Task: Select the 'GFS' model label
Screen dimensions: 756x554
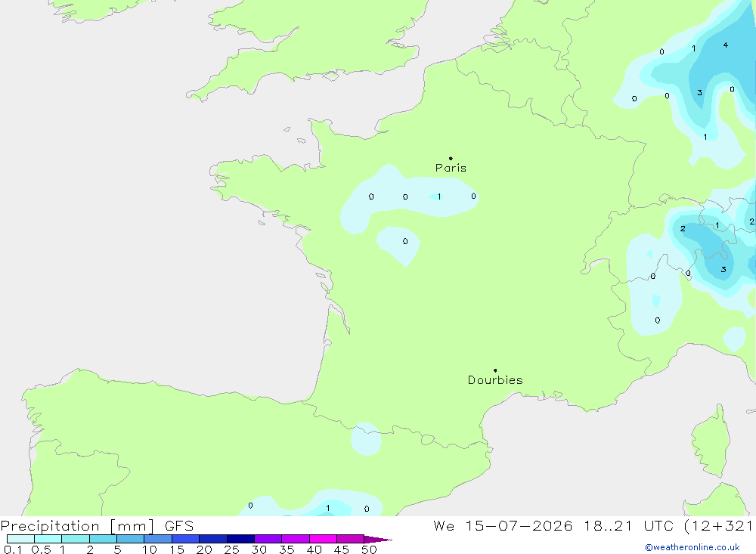Action: pyautogui.click(x=179, y=526)
